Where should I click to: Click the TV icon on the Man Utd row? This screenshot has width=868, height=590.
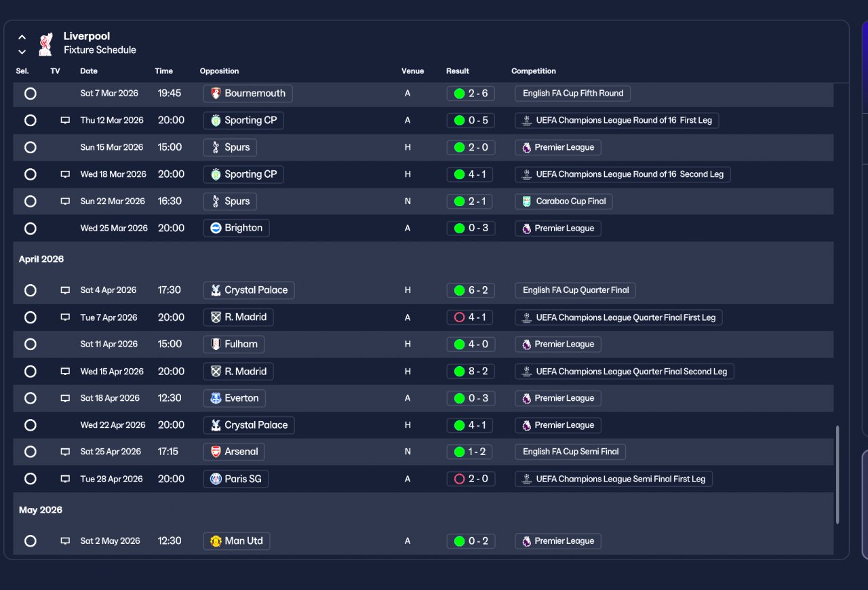(x=65, y=541)
